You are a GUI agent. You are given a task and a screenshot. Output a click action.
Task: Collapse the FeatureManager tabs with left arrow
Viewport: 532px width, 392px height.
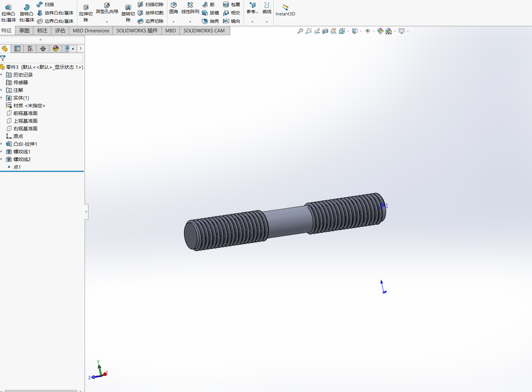click(73, 49)
